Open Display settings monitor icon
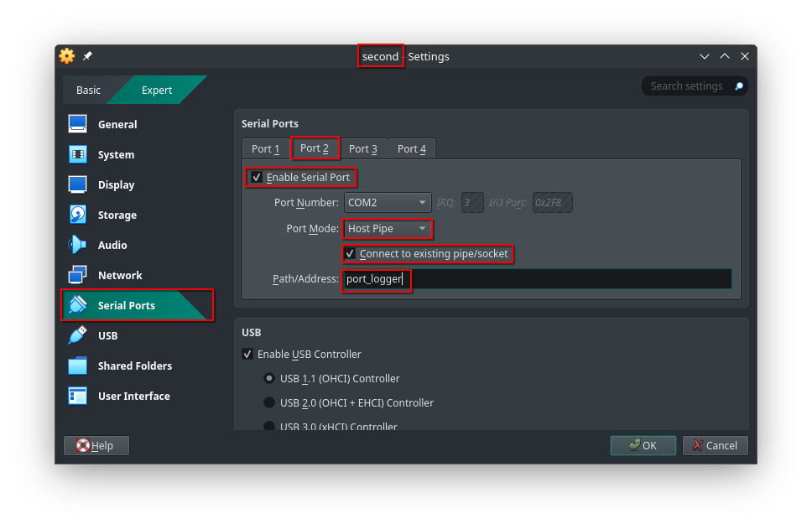The image size is (812, 529). click(x=78, y=184)
